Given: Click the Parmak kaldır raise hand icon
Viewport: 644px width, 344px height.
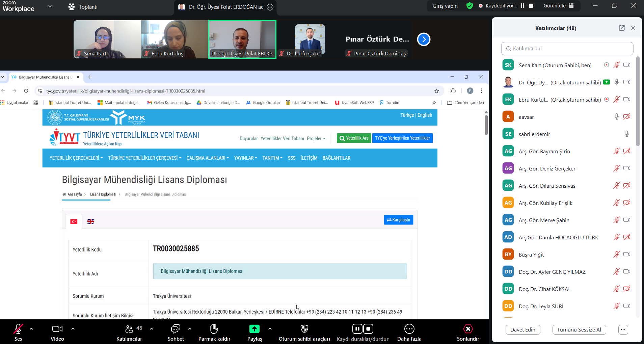Looking at the screenshot, I should tap(214, 329).
